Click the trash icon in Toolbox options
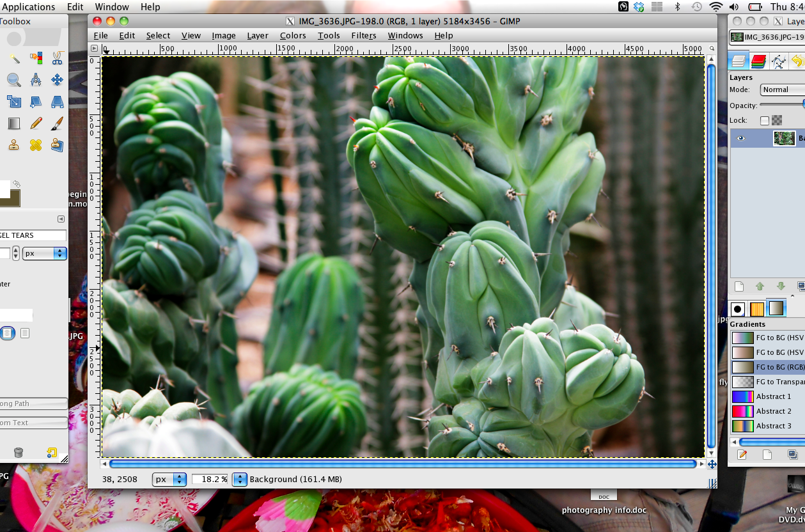805x532 pixels. click(19, 453)
